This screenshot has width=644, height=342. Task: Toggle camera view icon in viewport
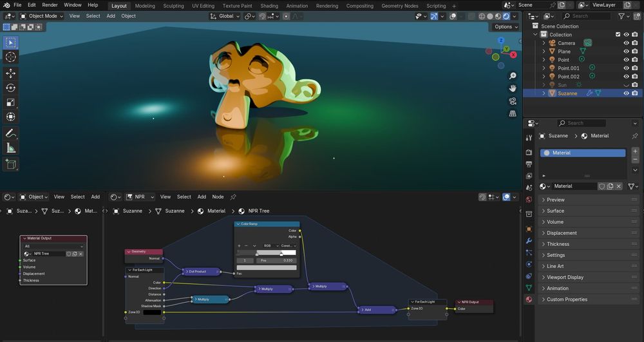pos(513,101)
